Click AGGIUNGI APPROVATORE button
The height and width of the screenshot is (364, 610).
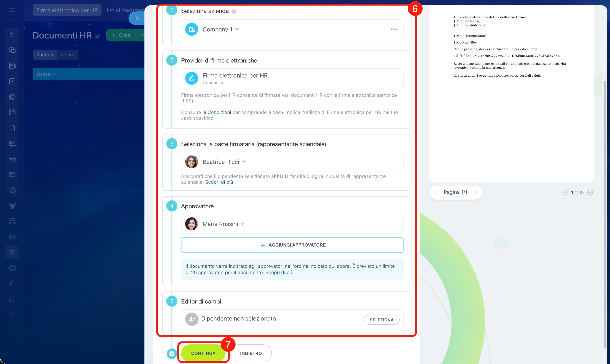pyautogui.click(x=292, y=245)
